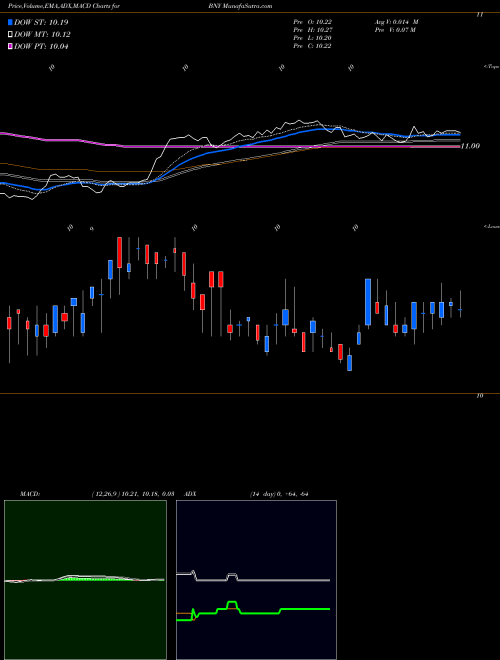Click the "Pre V: 0.07 M" volume text

(x=396, y=30)
